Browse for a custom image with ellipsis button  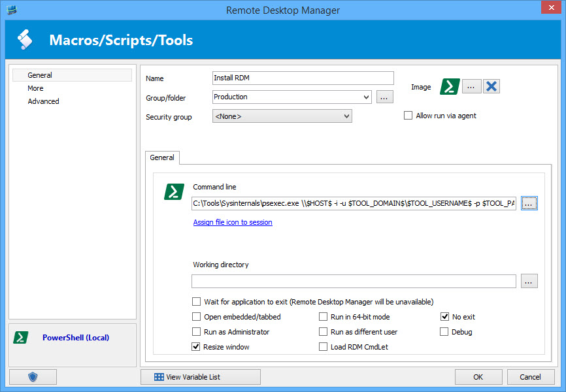point(472,87)
